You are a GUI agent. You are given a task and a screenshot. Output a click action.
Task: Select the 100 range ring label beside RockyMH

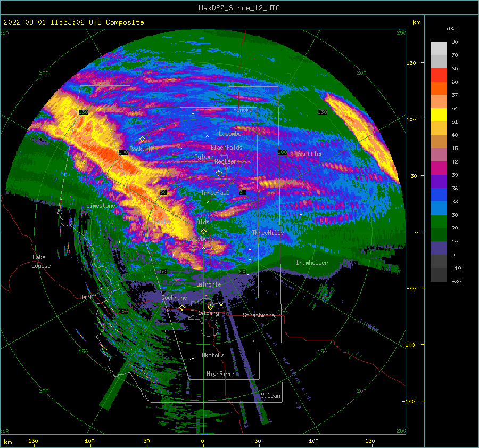tap(123, 152)
